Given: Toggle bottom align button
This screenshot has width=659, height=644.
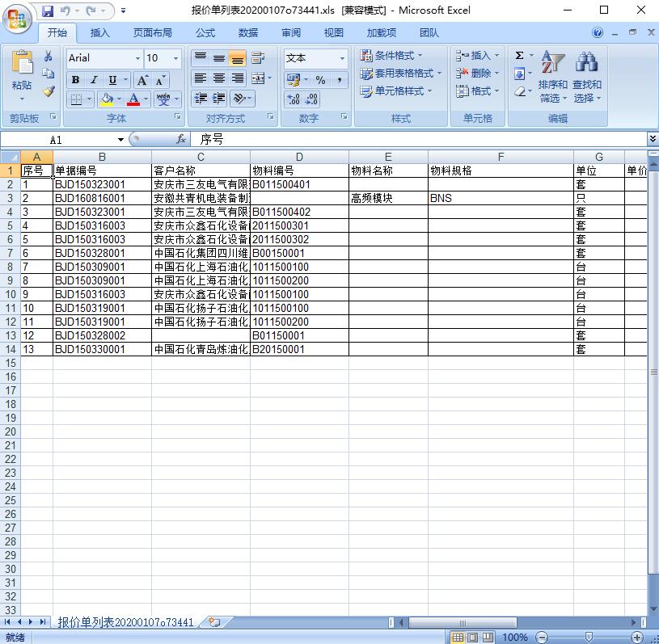Looking at the screenshot, I should click(x=237, y=58).
